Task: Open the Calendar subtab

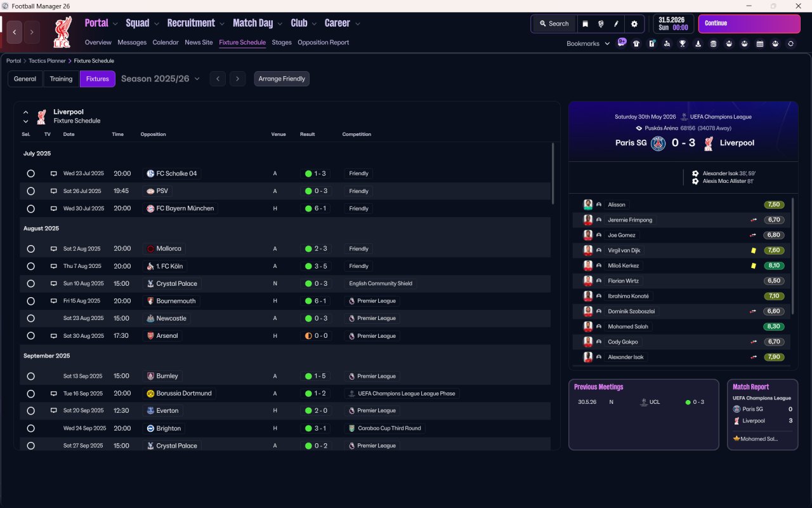Action: click(x=166, y=43)
